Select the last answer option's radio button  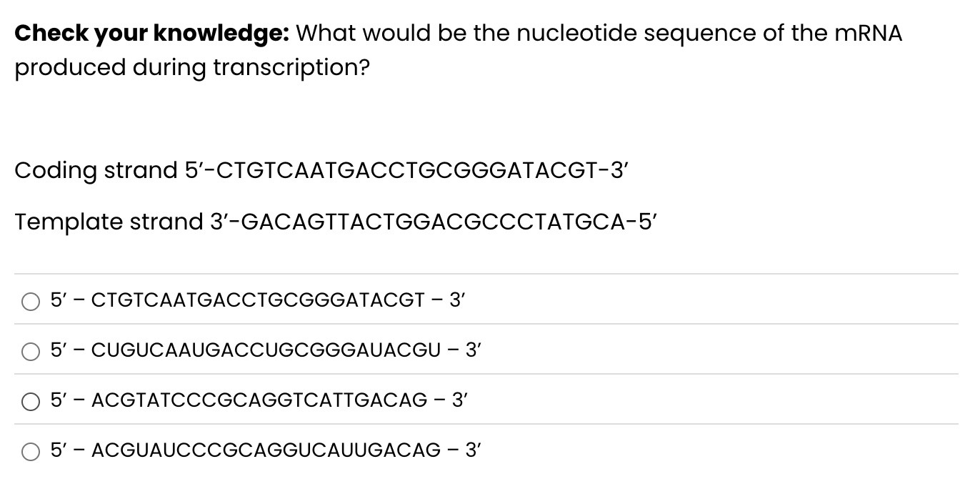tap(30, 451)
